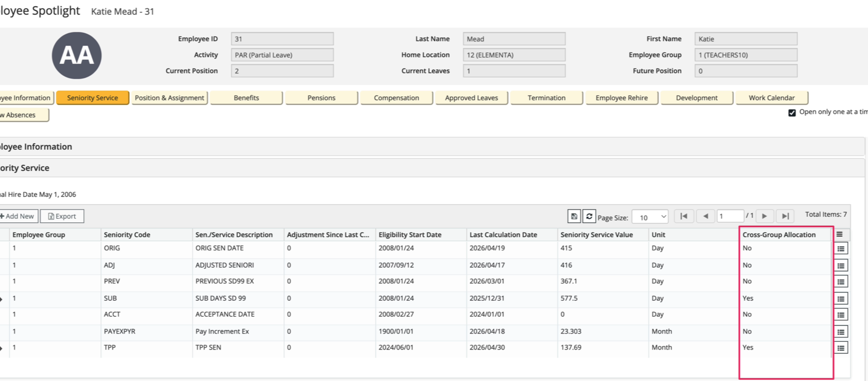
Task: Open the Absences tab
Action: click(x=24, y=115)
